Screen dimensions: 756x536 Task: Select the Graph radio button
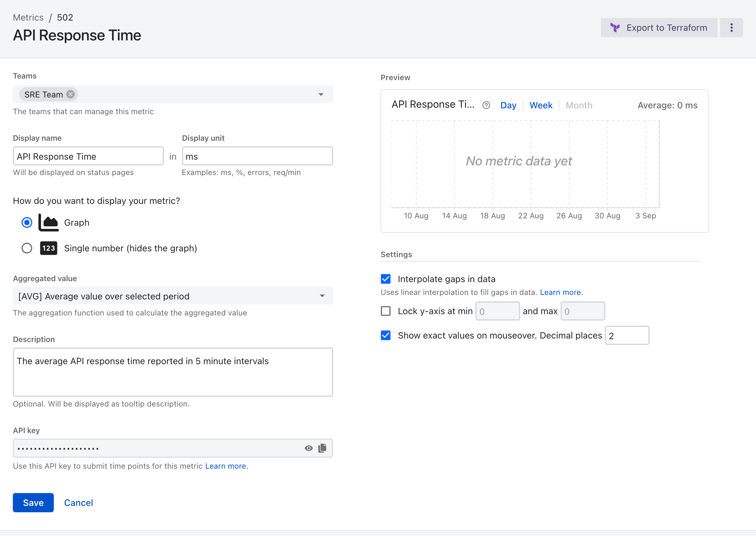(27, 222)
